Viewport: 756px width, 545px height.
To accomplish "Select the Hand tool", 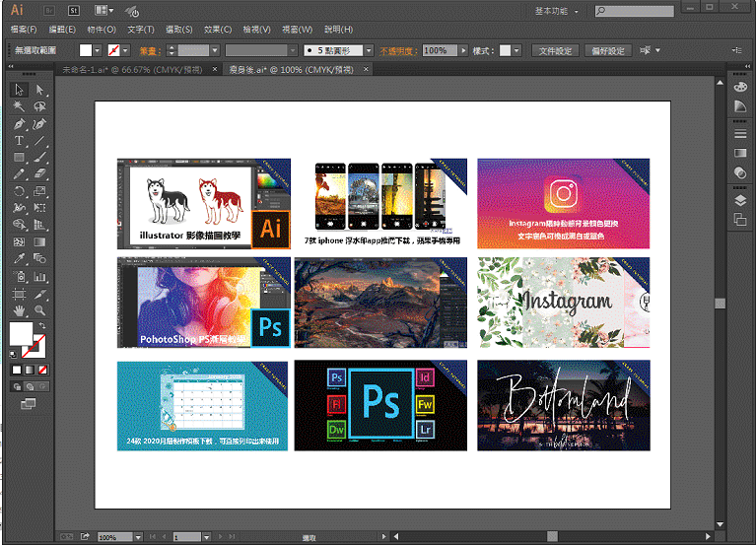I will pyautogui.click(x=19, y=310).
